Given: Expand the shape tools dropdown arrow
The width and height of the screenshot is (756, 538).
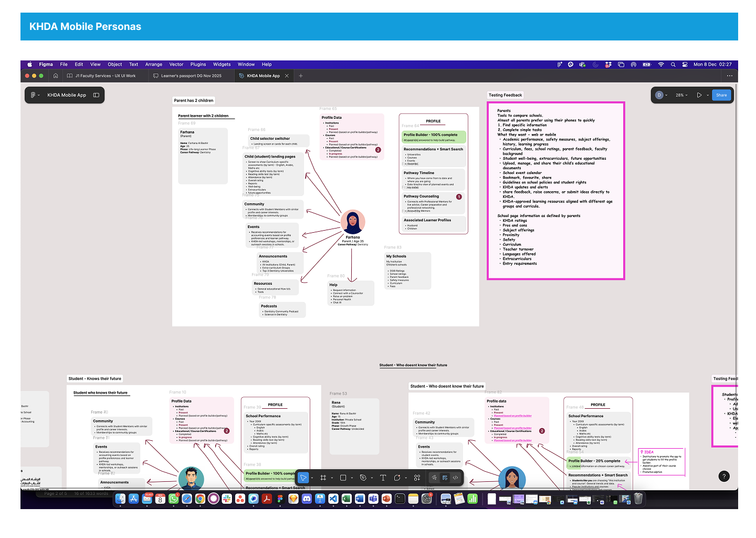Looking at the screenshot, I should [352, 478].
